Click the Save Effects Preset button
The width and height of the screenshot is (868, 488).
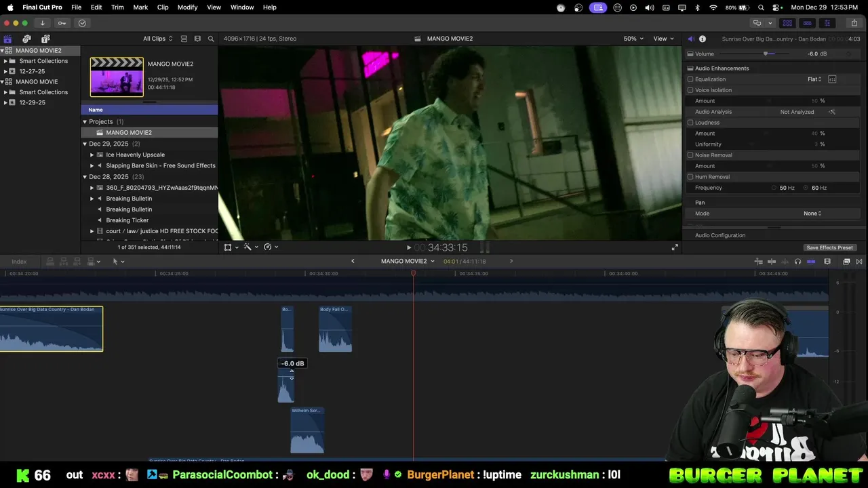coord(829,247)
